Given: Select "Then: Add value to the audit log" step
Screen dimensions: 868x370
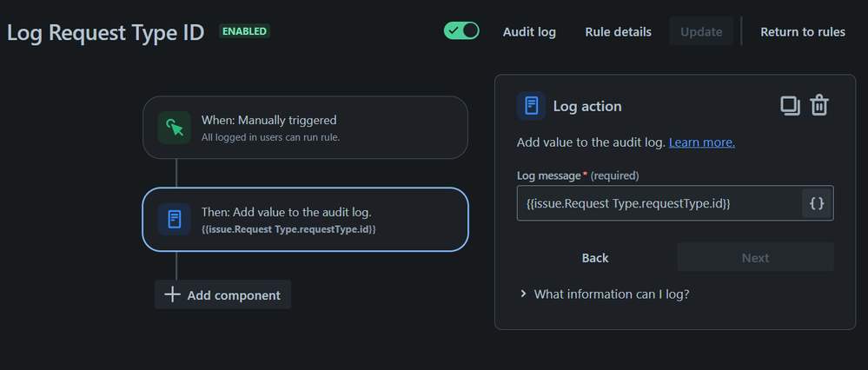Looking at the screenshot, I should coord(305,219).
